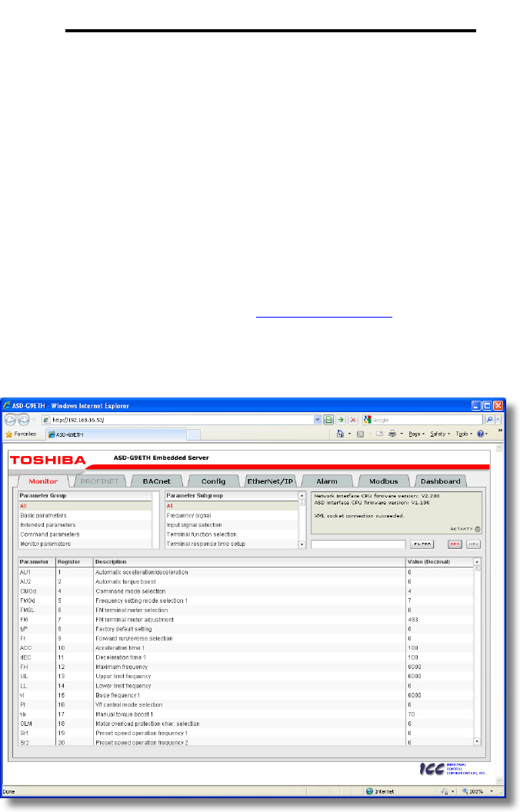Open a new browser tab

tap(193, 434)
